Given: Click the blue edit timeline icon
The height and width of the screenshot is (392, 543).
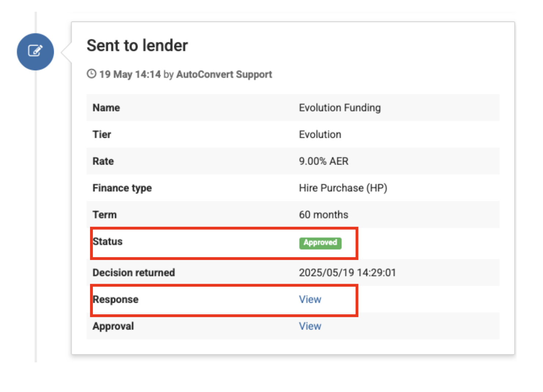Looking at the screenshot, I should click(35, 52).
